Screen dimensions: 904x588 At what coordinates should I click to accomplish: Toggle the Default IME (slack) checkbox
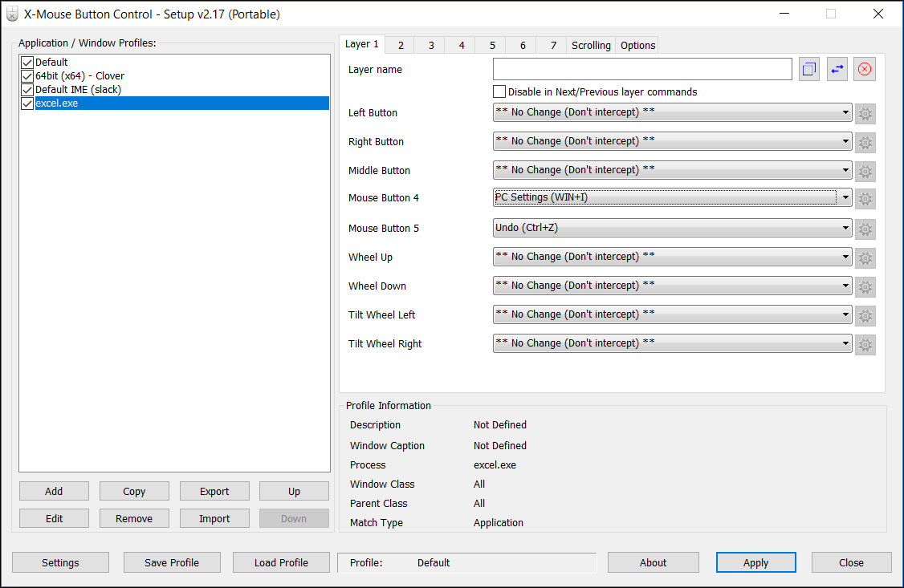27,90
